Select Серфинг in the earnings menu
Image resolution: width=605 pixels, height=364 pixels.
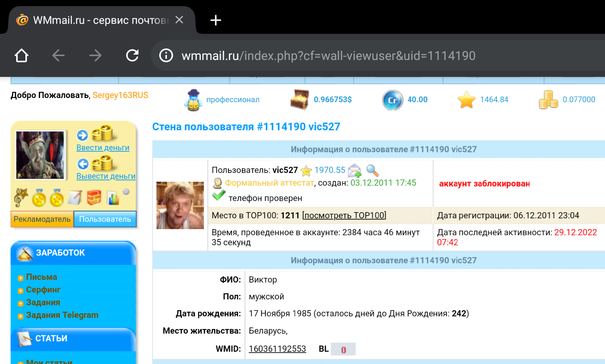(43, 290)
